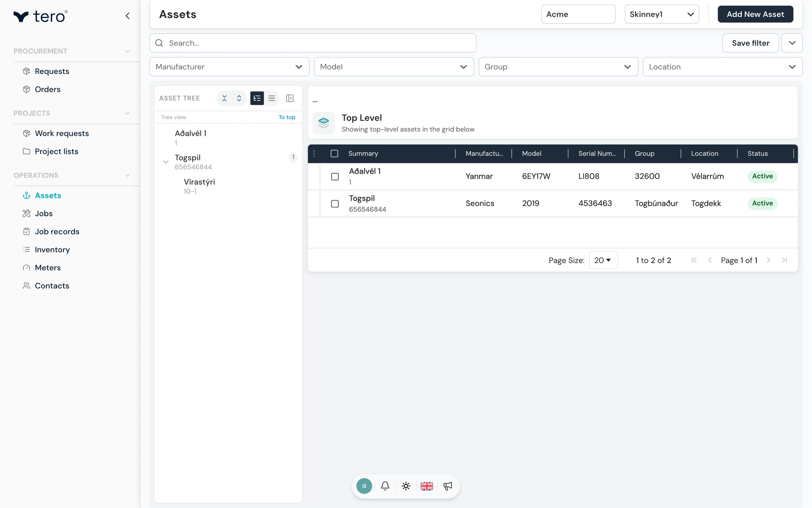Select Aðalvél 1 in the asset tree
The width and height of the screenshot is (812, 508).
point(191,133)
